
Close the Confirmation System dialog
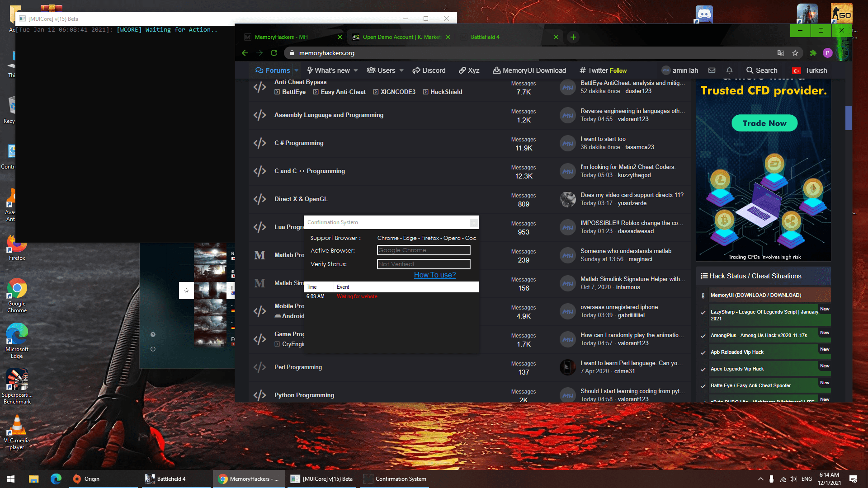point(473,222)
